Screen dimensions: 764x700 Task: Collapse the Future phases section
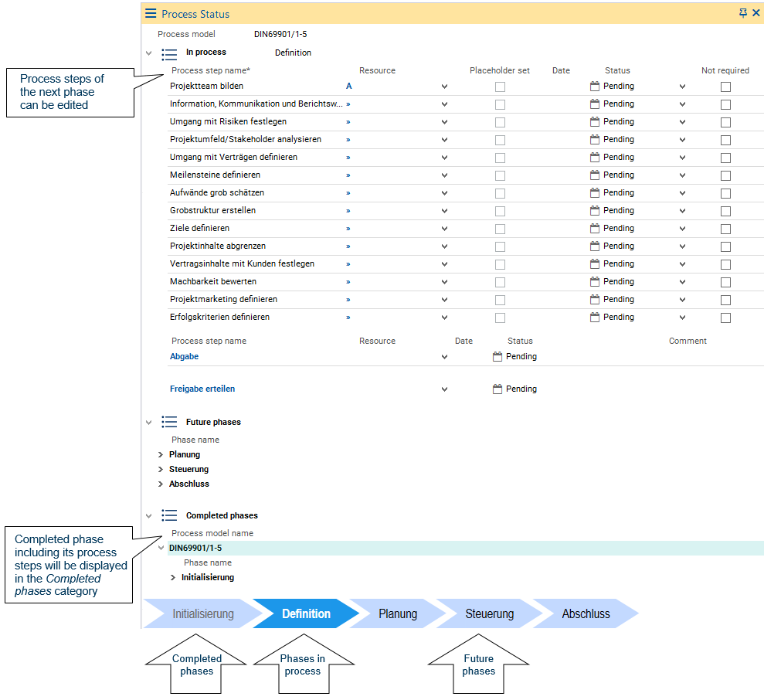148,422
